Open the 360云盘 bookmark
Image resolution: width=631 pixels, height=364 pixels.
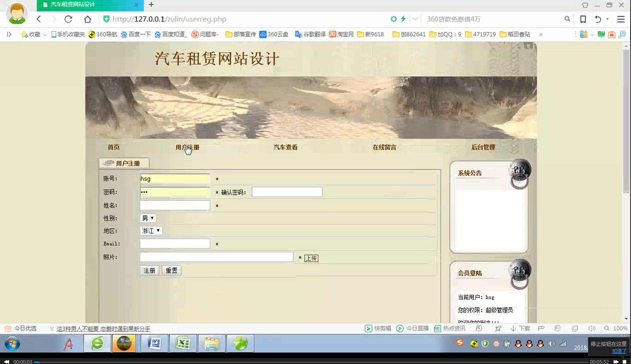click(274, 34)
